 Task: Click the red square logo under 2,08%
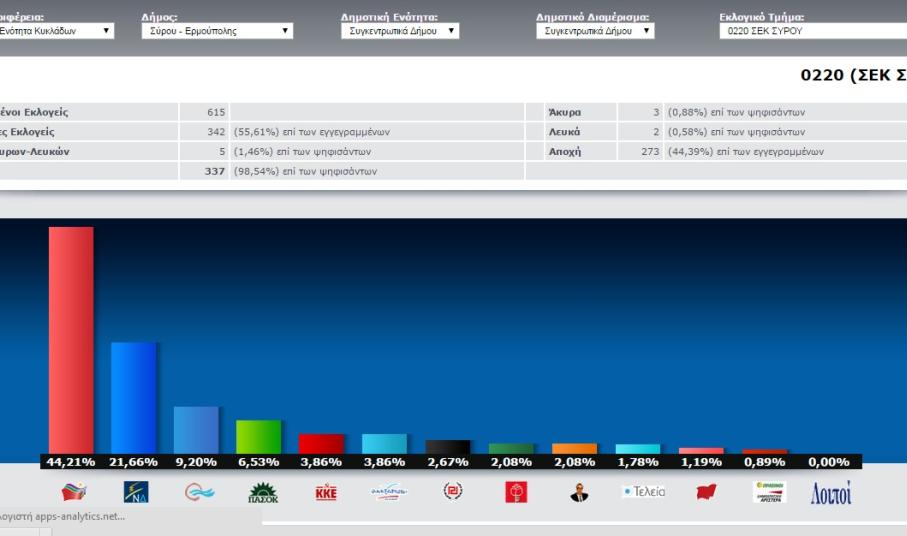coord(516,492)
